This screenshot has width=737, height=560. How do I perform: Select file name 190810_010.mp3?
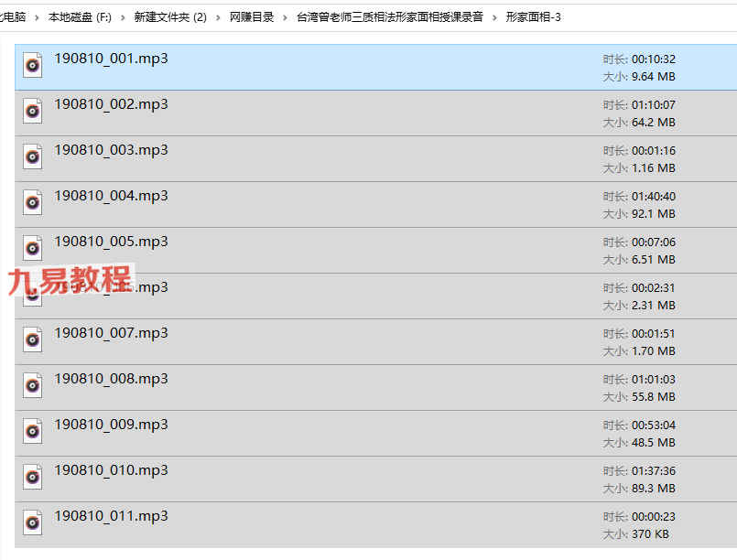tap(111, 470)
